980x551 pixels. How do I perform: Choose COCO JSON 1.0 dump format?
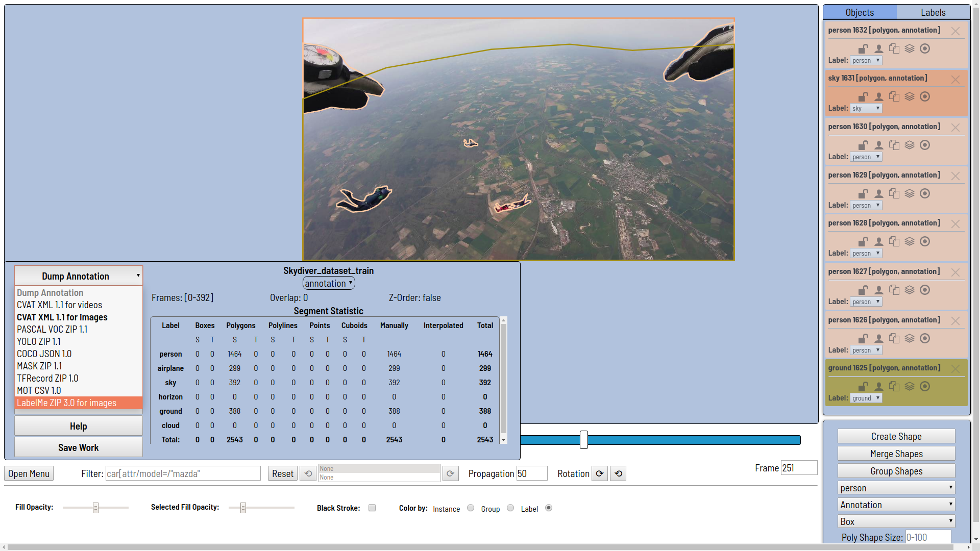(44, 354)
